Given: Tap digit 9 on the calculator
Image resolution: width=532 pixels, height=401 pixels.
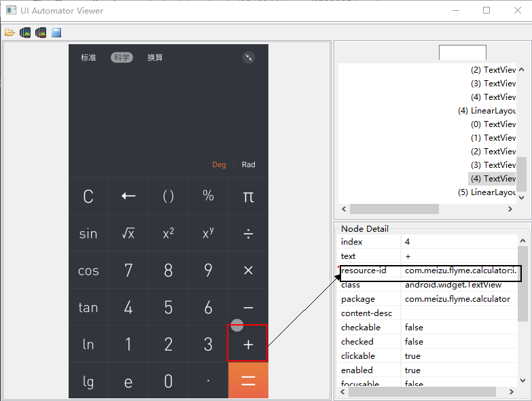Looking at the screenshot, I should (x=209, y=271).
